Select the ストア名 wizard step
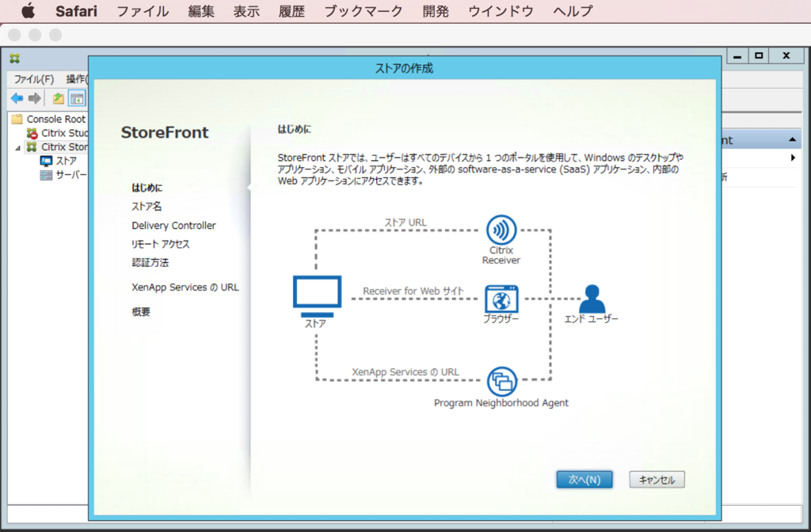Viewport: 811px width, 532px height. pos(147,207)
